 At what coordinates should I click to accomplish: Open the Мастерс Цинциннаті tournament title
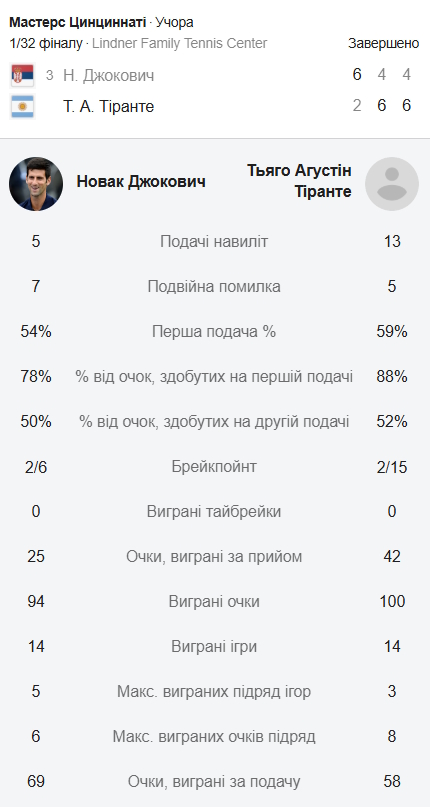(78, 23)
